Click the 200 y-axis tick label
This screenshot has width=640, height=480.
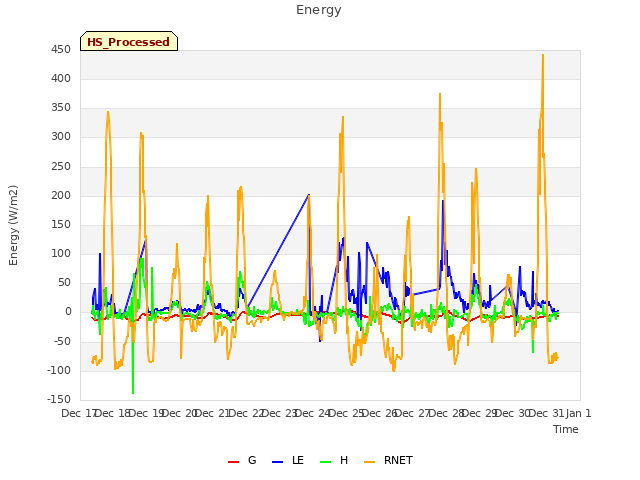(61, 196)
